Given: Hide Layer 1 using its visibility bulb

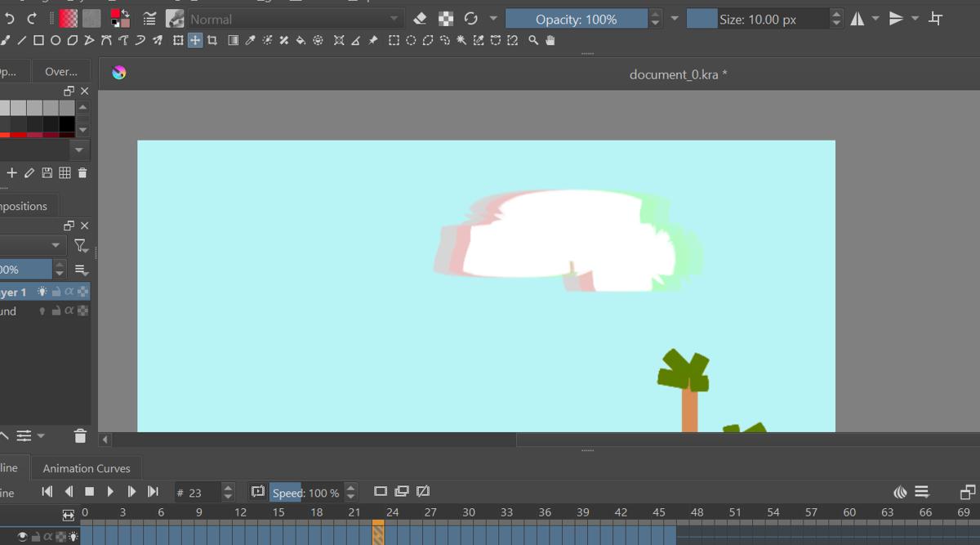Looking at the screenshot, I should [42, 291].
